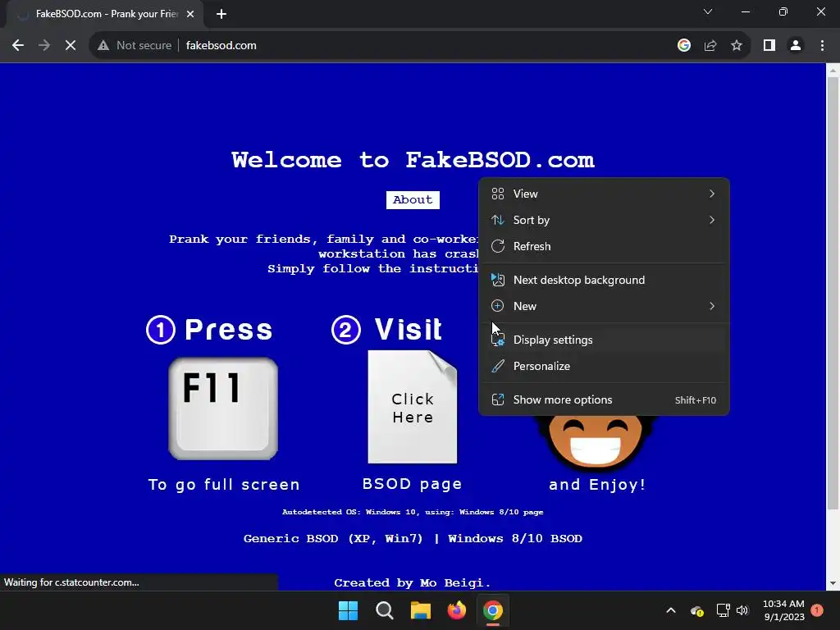Expand the View submenu chevron
840x630 pixels.
tap(712, 194)
